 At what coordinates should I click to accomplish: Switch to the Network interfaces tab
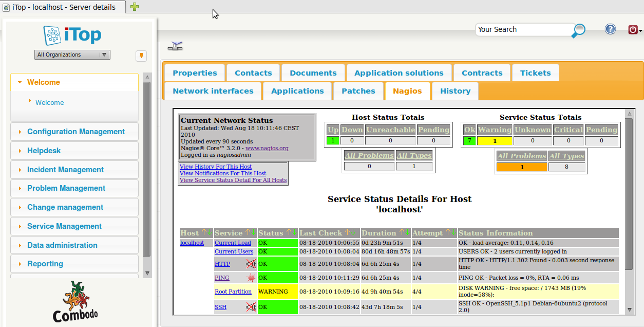coord(213,91)
